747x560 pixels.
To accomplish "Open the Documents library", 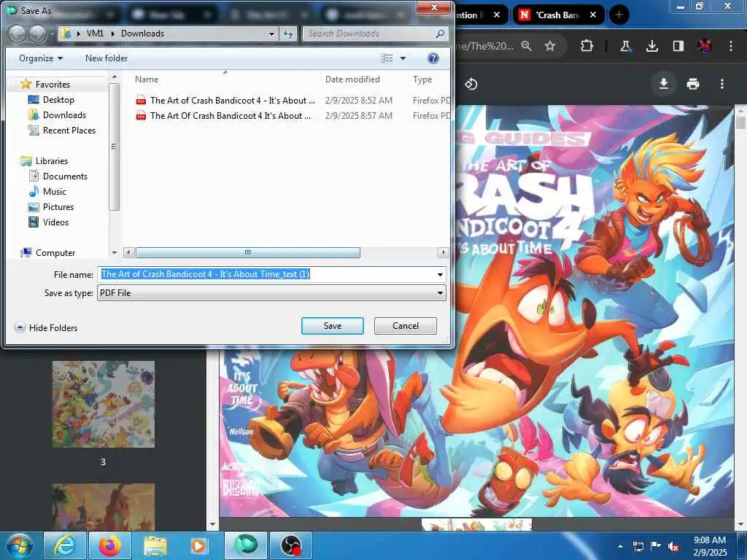I will click(65, 176).
